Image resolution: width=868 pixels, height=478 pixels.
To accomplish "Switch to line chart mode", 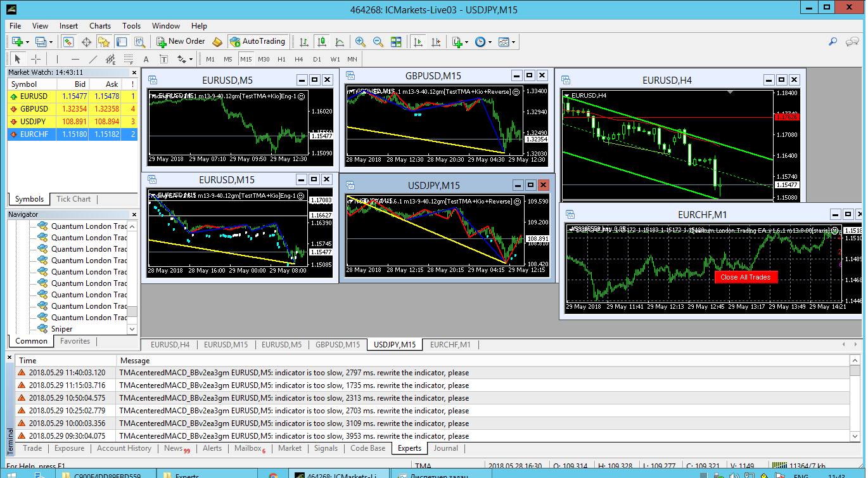I will pos(340,42).
